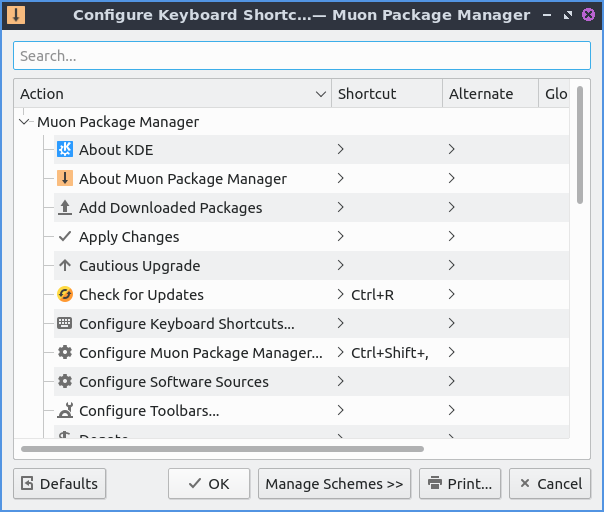This screenshot has width=604, height=512.
Task: Click the About Muon Package Manager icon
Action: [x=65, y=179]
